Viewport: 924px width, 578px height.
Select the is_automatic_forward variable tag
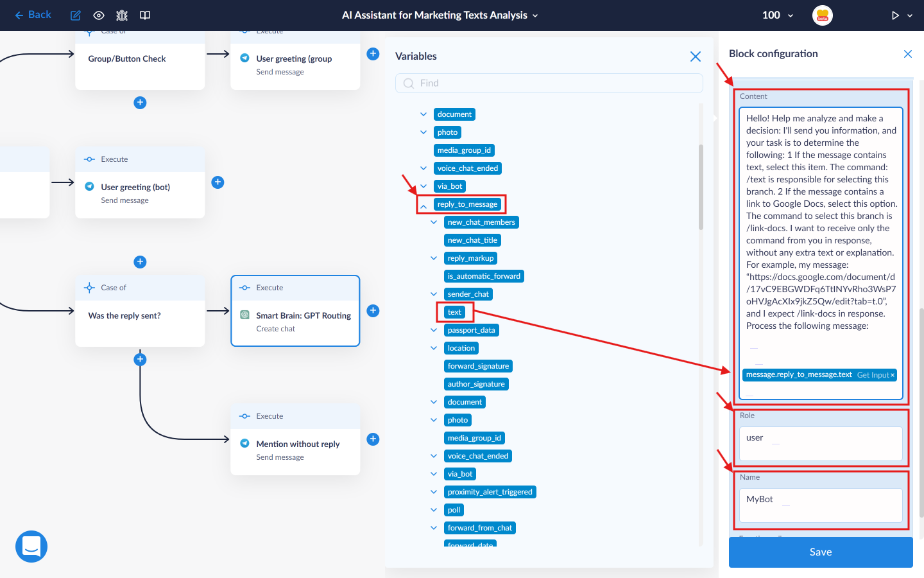point(484,276)
